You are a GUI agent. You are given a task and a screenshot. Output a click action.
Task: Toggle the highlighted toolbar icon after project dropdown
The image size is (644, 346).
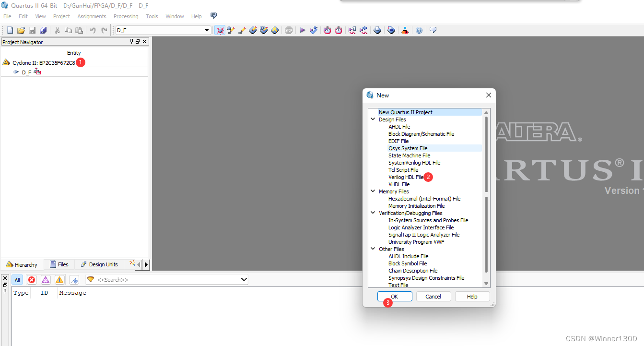[220, 30]
